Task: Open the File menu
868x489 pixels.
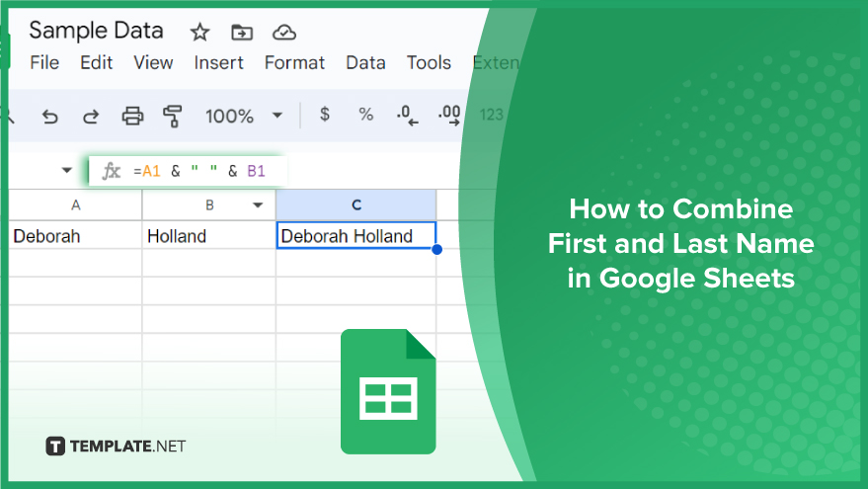Action: pyautogui.click(x=44, y=62)
